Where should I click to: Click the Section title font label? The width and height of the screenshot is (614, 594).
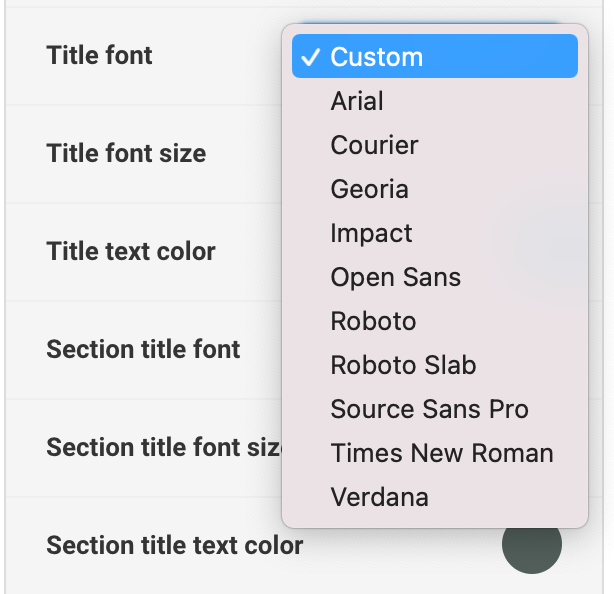pyautogui.click(x=143, y=349)
